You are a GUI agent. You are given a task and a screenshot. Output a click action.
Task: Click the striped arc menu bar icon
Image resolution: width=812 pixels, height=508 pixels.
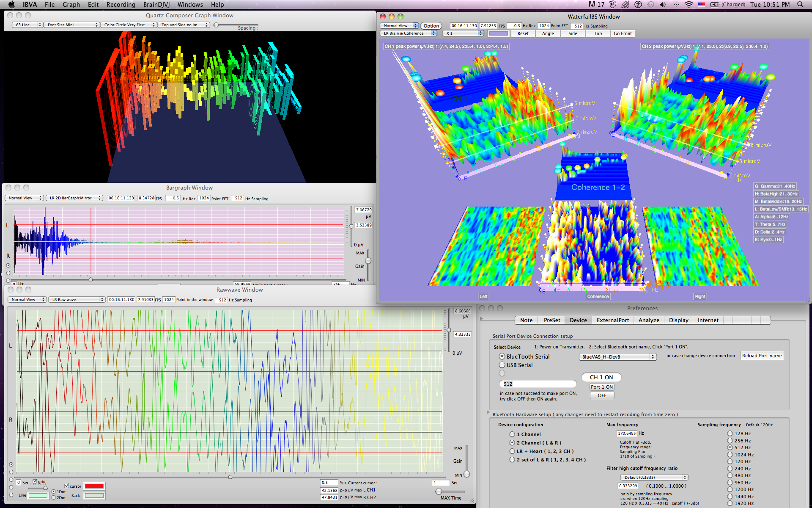click(x=625, y=5)
